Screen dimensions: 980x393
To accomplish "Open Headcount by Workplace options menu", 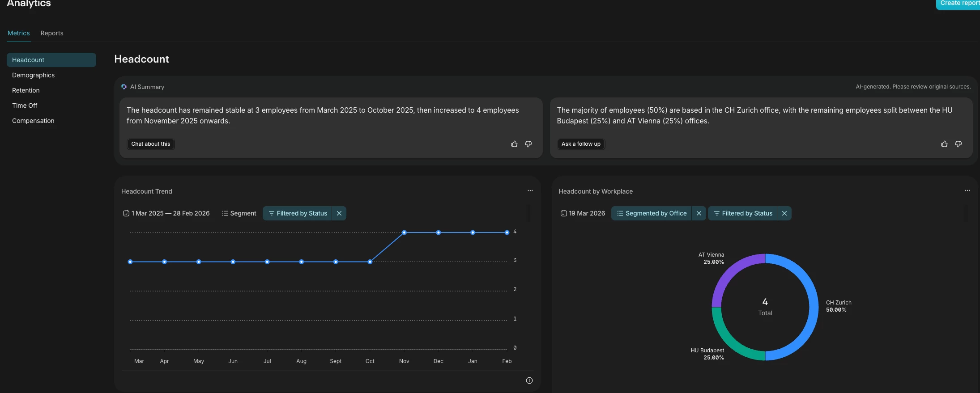I will click(967, 190).
